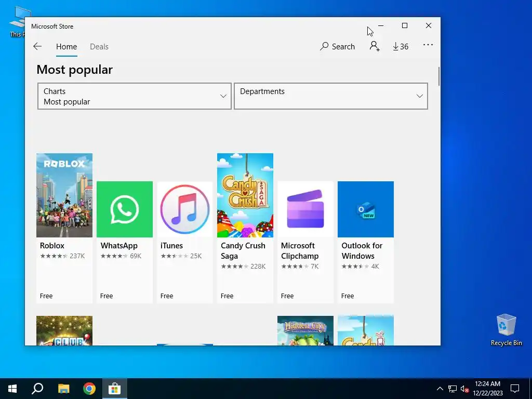This screenshot has width=532, height=399.
Task: Select the Recycle Bin desktop icon
Action: 506,330
